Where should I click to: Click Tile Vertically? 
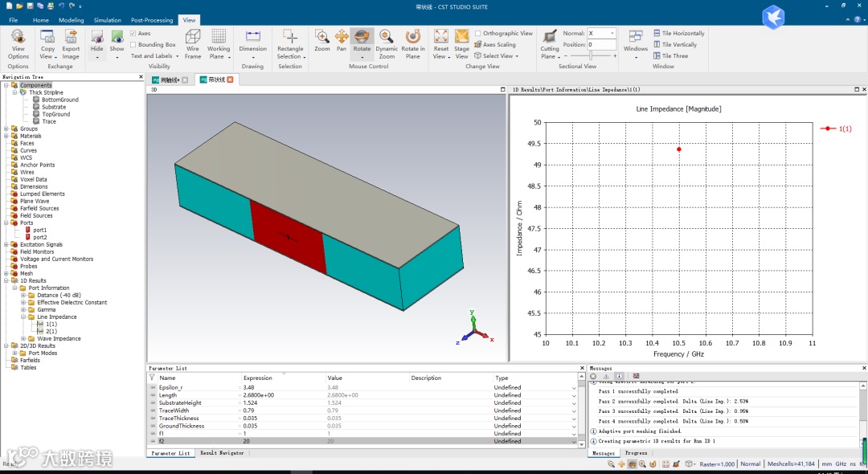tap(675, 44)
